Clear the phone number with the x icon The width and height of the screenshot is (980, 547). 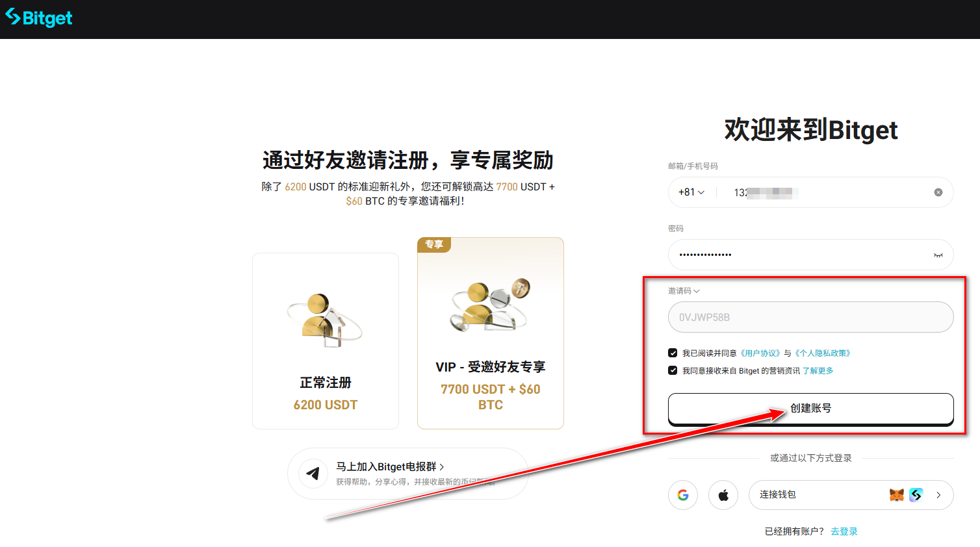(938, 192)
